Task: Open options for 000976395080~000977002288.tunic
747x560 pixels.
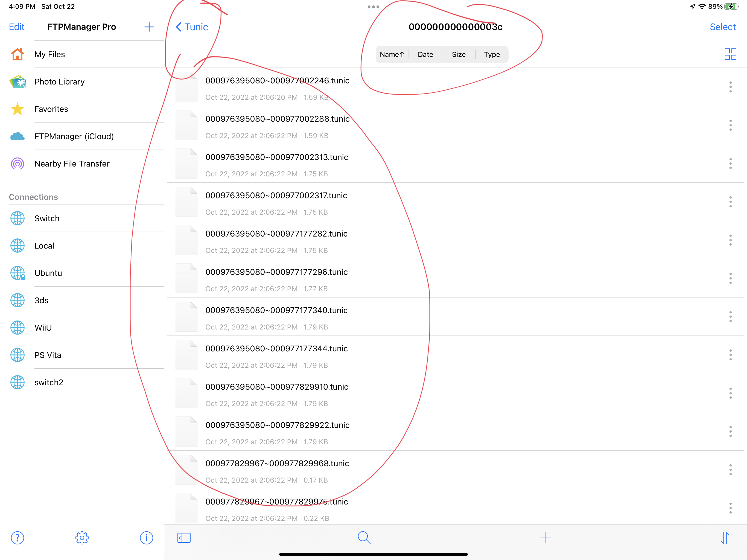Action: tap(730, 125)
